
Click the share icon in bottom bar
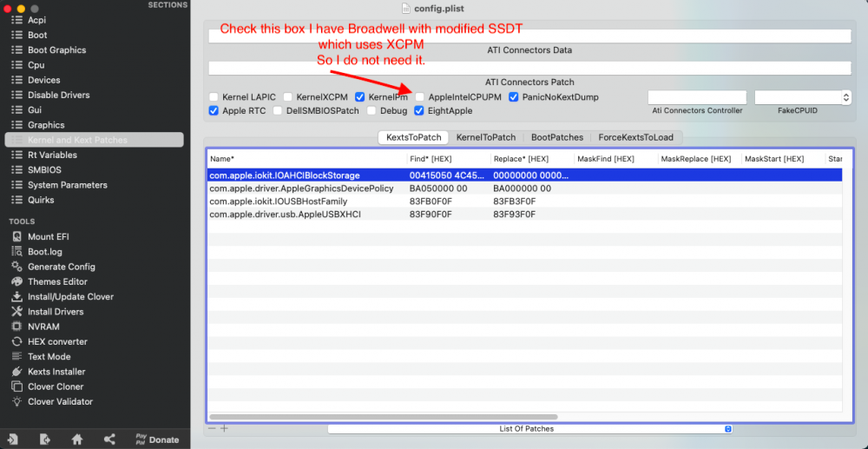(109, 439)
